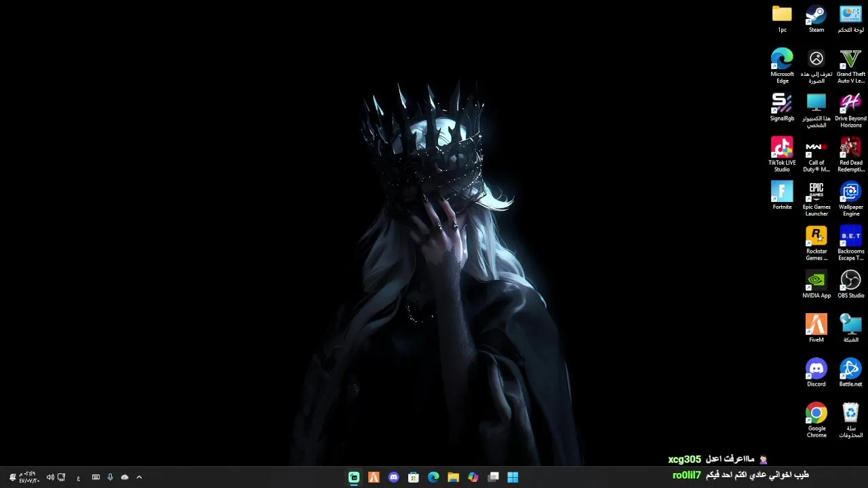Click the ro0lil7 chat username

687,475
